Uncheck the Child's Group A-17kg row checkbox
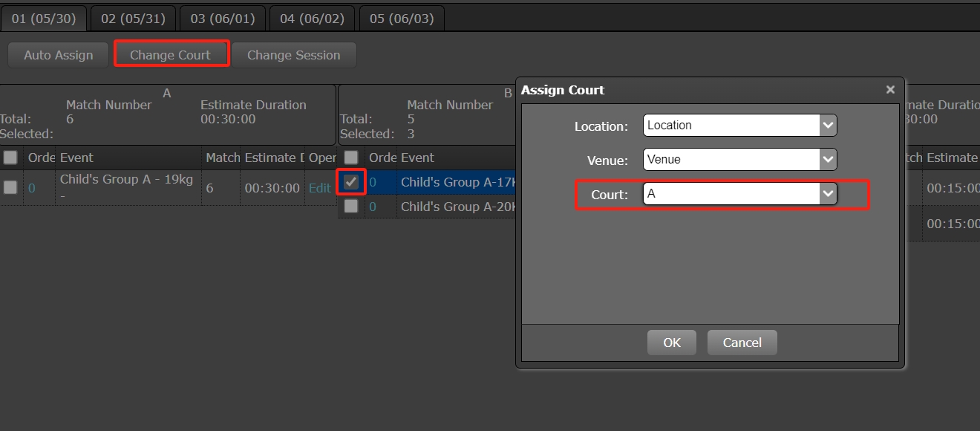This screenshot has width=980, height=431. [351, 182]
